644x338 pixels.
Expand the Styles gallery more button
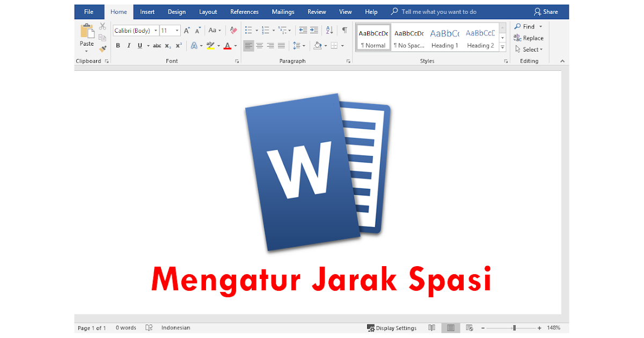click(503, 47)
